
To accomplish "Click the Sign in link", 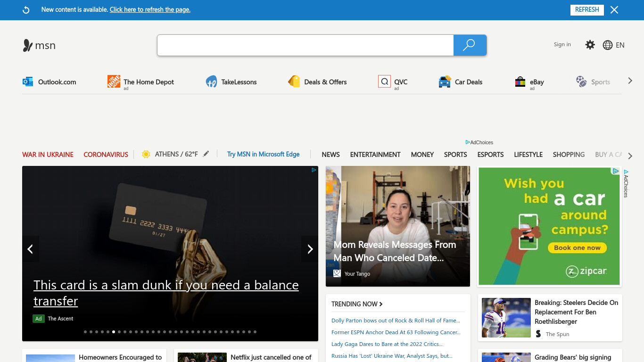I will click(x=562, y=44).
